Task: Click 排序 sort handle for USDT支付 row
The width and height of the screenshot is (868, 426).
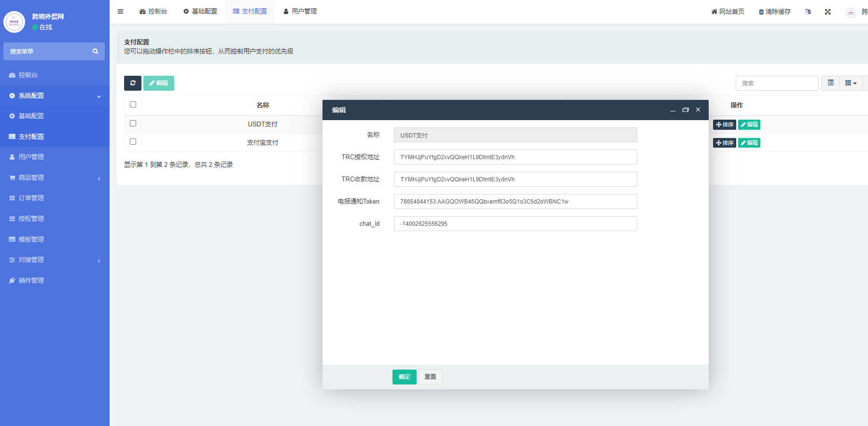Action: pos(724,124)
